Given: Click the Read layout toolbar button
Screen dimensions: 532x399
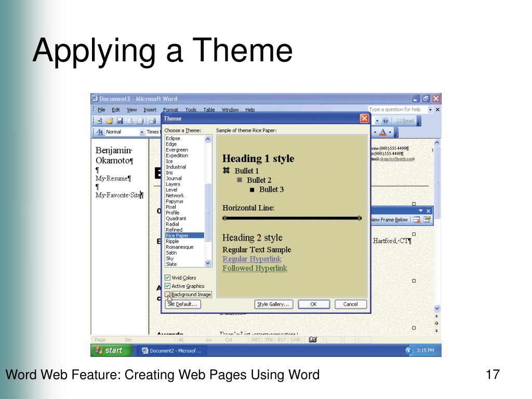Looking at the screenshot, I should (405, 121).
